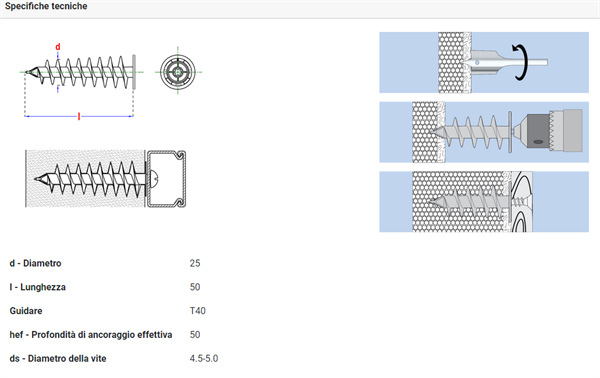Click the curved rotation arrow icon
The width and height of the screenshot is (600, 378).
coord(520,62)
